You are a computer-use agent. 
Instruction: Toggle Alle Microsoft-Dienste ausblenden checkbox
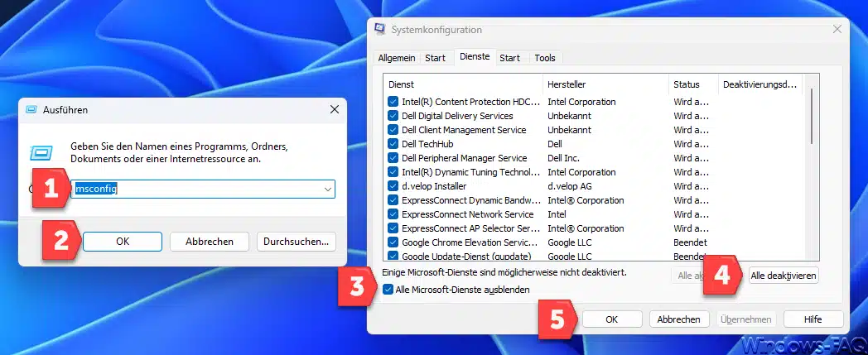pyautogui.click(x=389, y=289)
